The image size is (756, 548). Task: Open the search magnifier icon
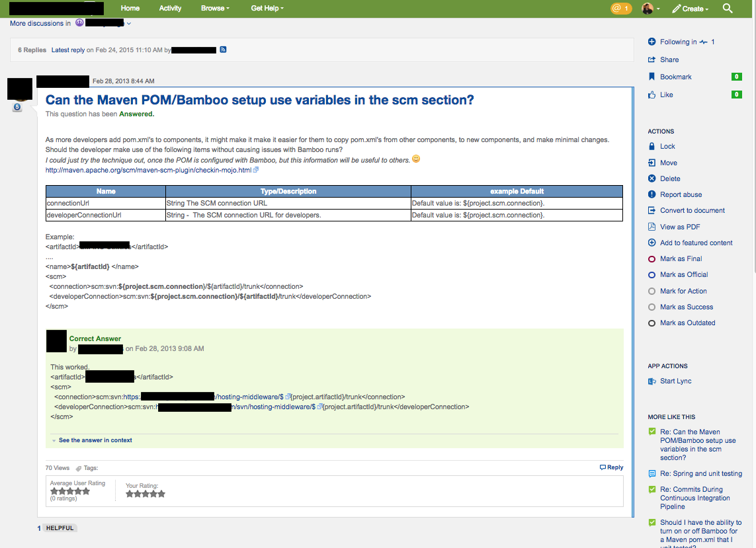[x=728, y=8]
